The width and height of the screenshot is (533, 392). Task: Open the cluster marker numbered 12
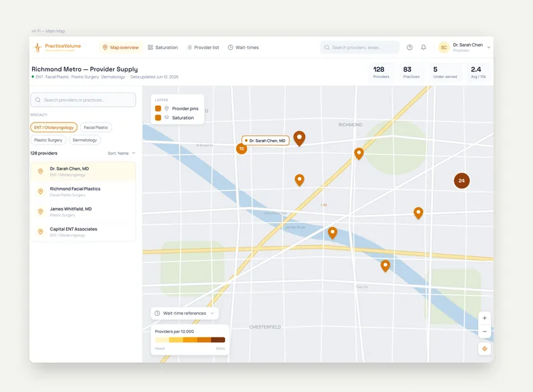pyautogui.click(x=242, y=149)
